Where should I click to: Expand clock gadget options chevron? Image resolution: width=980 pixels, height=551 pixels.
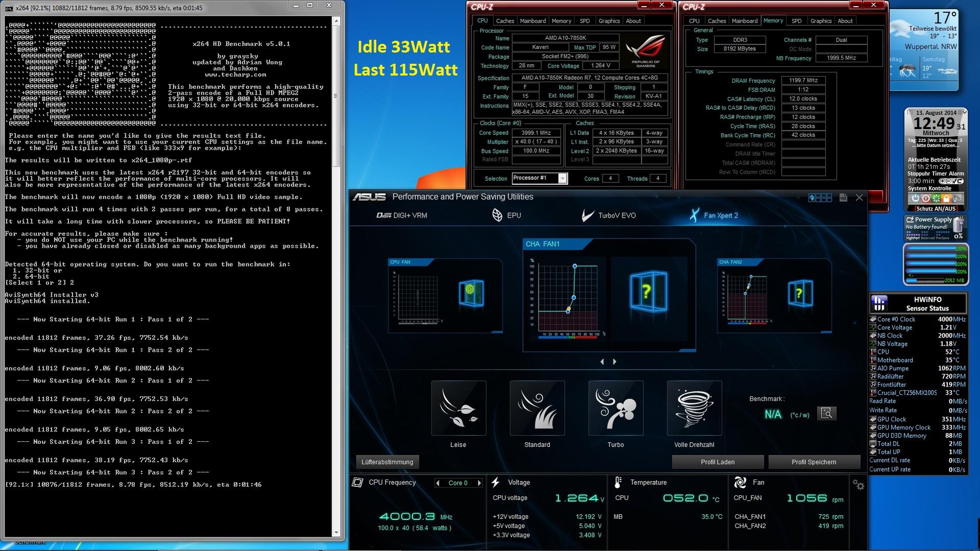click(965, 111)
